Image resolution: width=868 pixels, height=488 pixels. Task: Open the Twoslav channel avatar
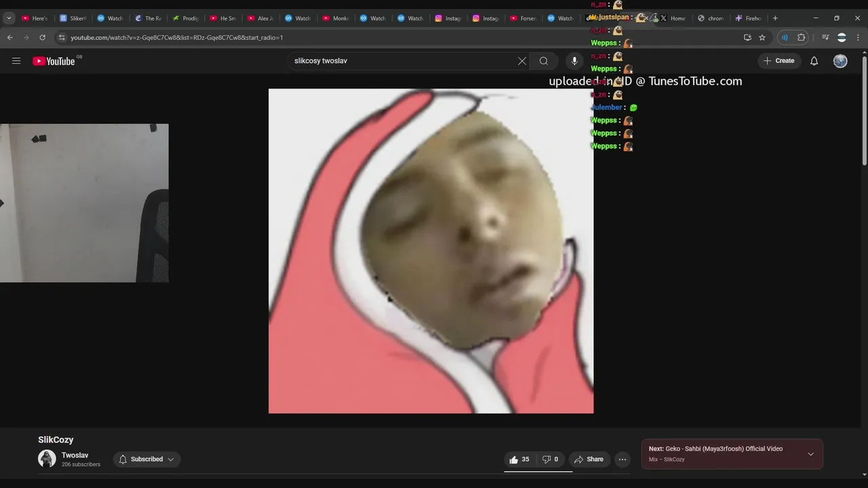coord(47,459)
